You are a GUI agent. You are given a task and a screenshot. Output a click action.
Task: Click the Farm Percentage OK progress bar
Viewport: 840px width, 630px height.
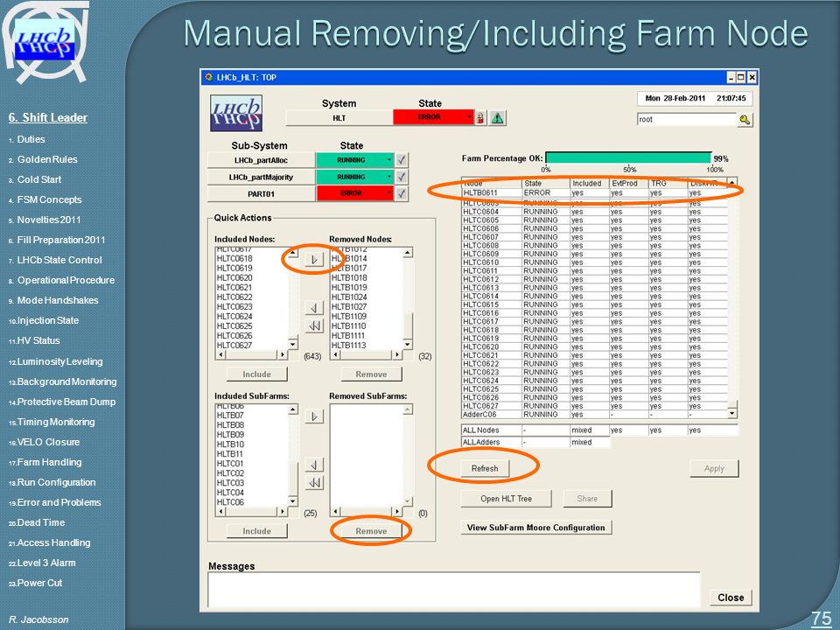628,158
